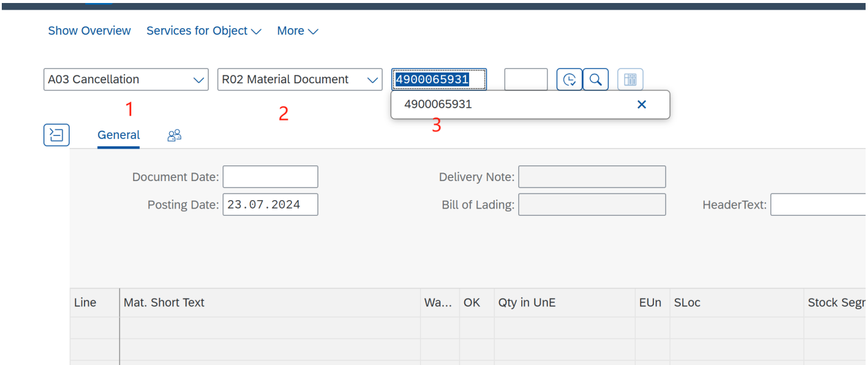Click the header data collapse icon
Screen dimensions: 868x365
[56, 135]
